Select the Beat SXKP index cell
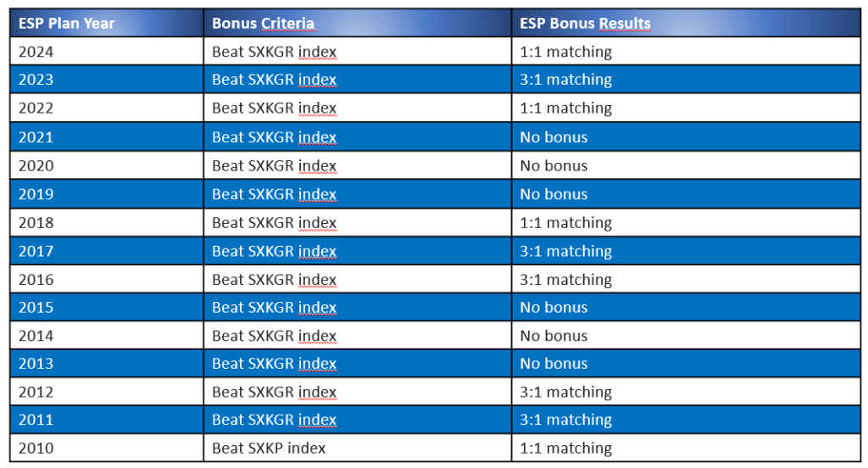This screenshot has height=468, width=868. 269,448
